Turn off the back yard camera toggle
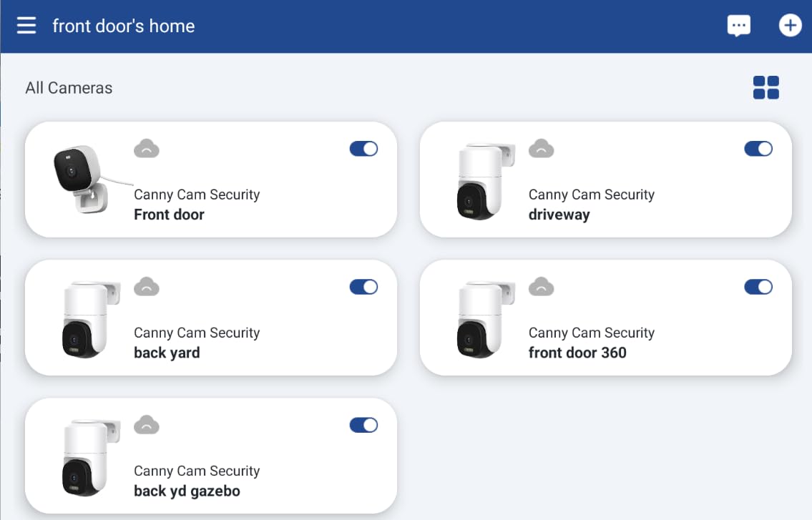Screen dimensions: 812x520 click(363, 287)
